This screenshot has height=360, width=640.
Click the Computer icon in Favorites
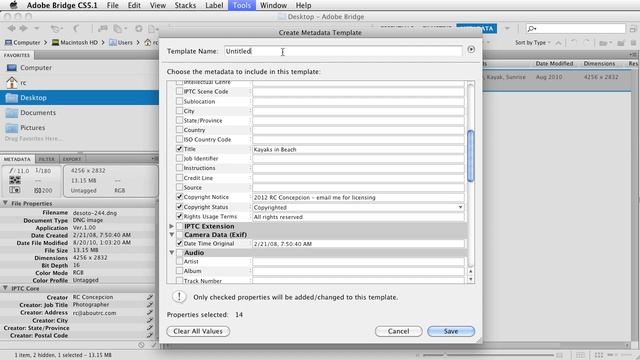tap(12, 68)
